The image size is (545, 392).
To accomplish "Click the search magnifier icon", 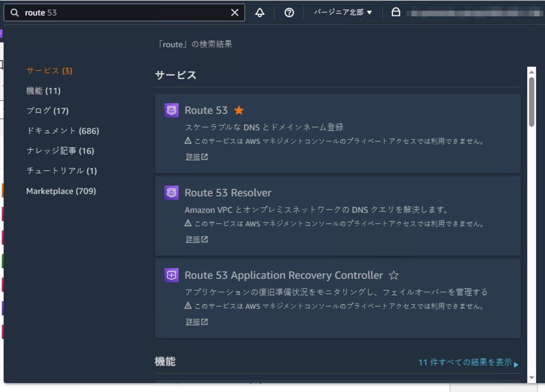I will coord(14,12).
